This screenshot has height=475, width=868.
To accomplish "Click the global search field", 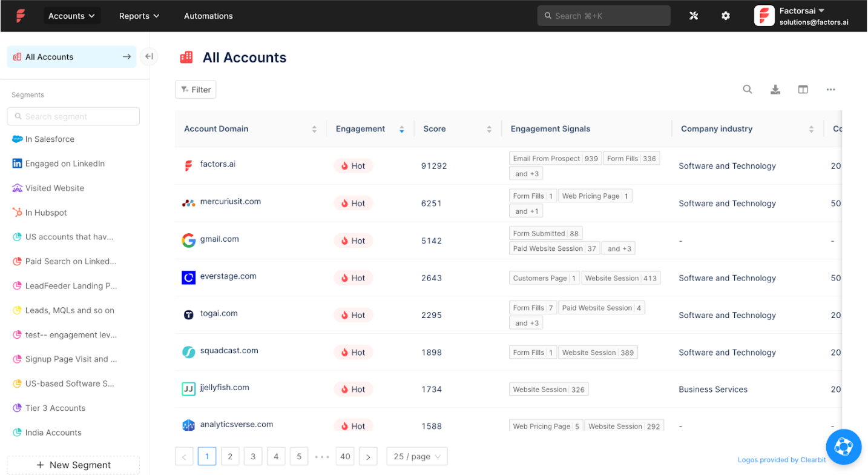I will tap(603, 15).
